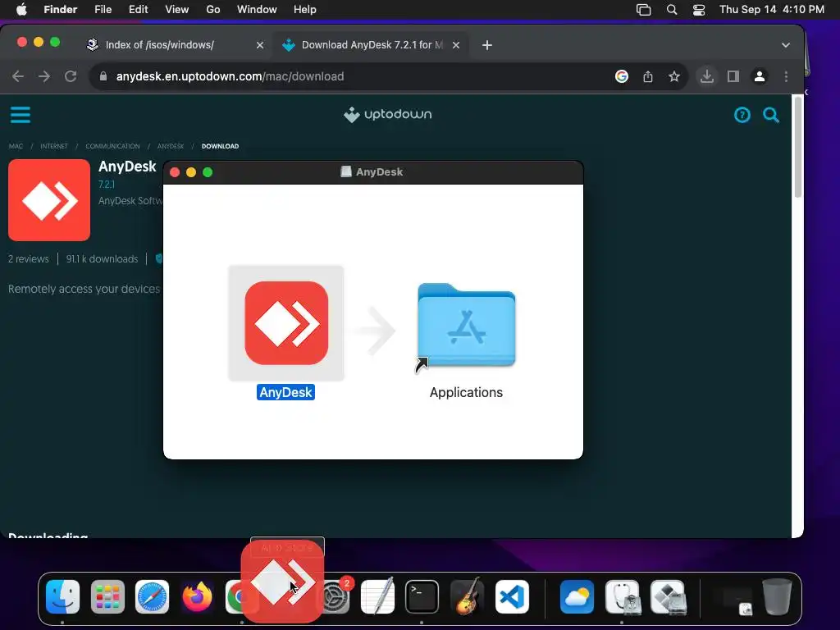Click the highlighted AnyDesk label in installer
Image resolution: width=840 pixels, height=630 pixels.
pos(285,392)
